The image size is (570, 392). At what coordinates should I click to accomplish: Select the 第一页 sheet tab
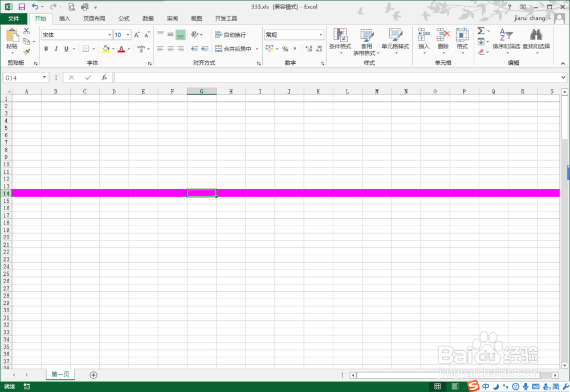coord(60,374)
